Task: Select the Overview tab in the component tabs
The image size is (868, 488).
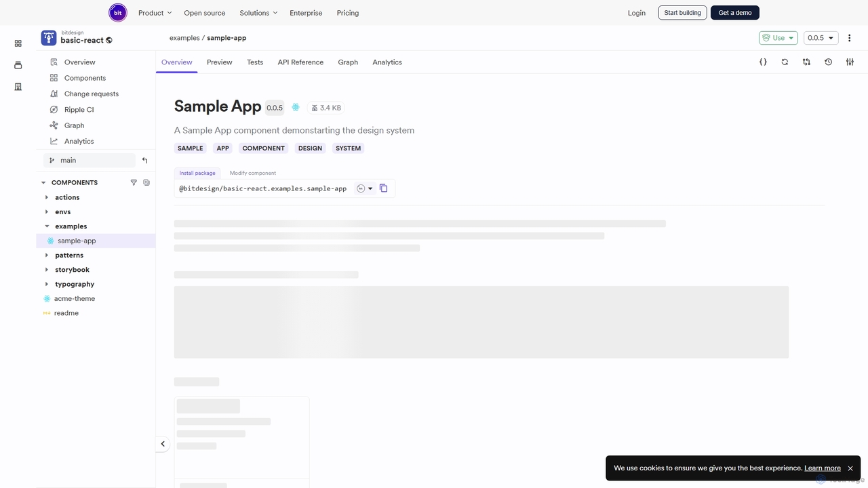Action: tap(177, 62)
